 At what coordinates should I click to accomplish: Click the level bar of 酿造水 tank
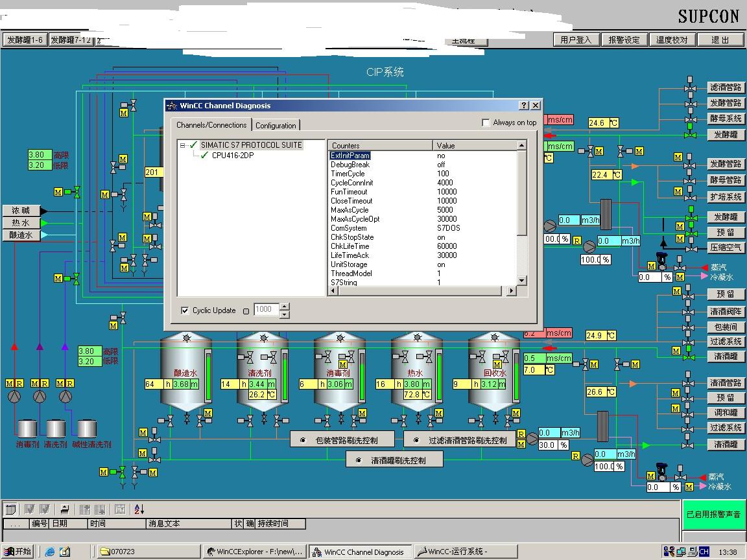click(208, 375)
